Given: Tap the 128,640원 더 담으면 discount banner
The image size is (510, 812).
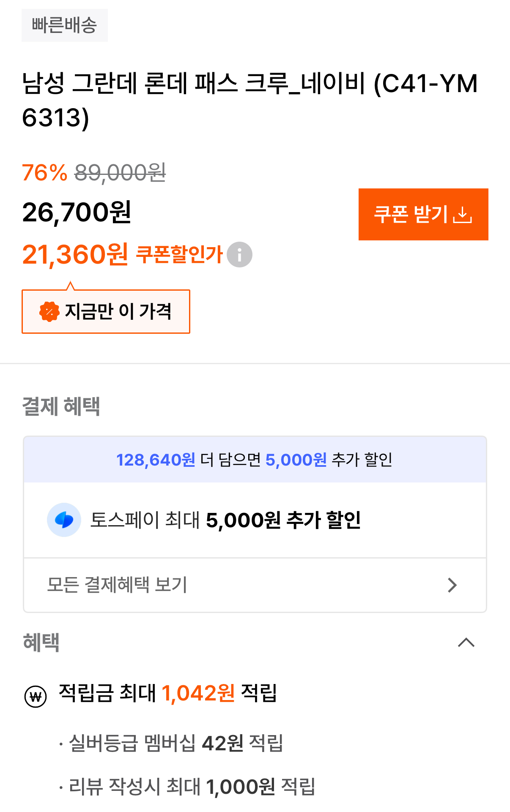Looking at the screenshot, I should (x=255, y=460).
